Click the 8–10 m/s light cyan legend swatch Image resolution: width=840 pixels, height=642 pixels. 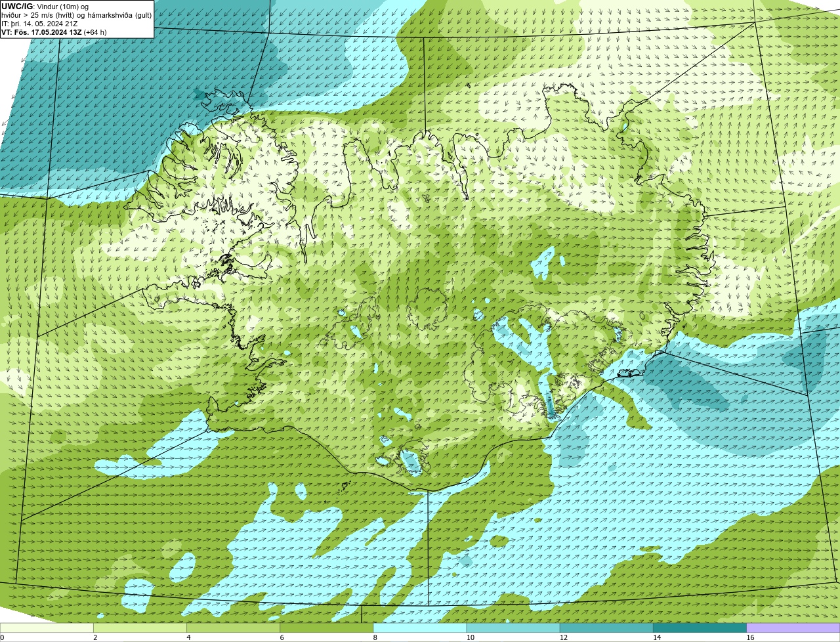pos(420,628)
